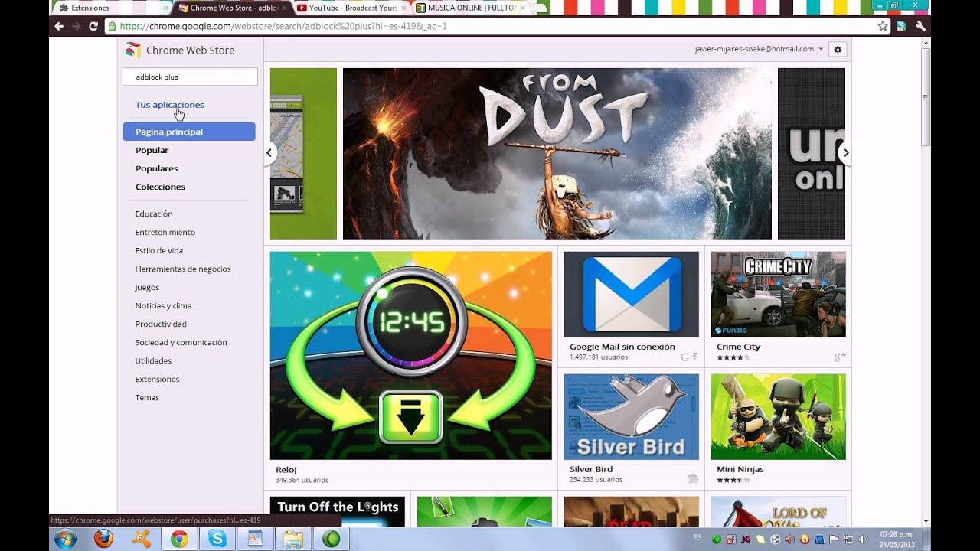The width and height of the screenshot is (980, 551).
Task: Open the Windows Start menu
Action: [x=65, y=539]
